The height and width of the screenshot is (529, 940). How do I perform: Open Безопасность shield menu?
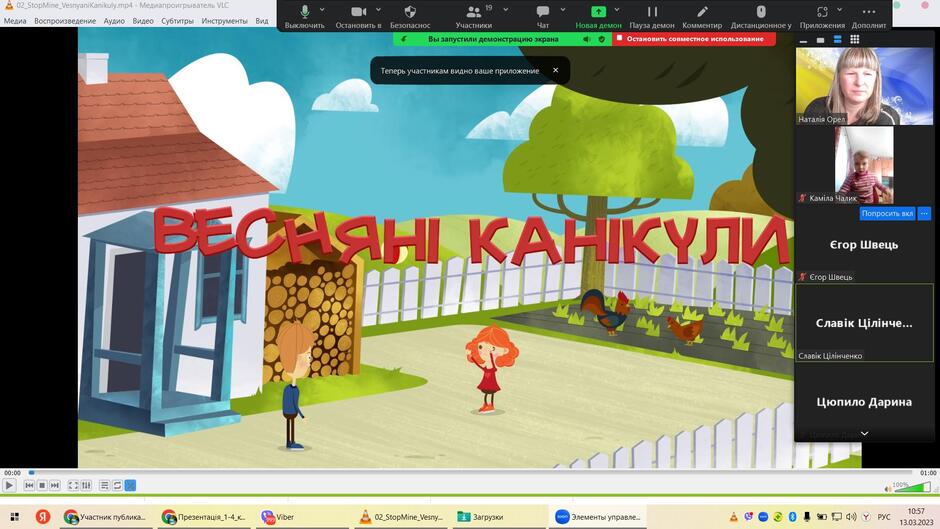[410, 16]
